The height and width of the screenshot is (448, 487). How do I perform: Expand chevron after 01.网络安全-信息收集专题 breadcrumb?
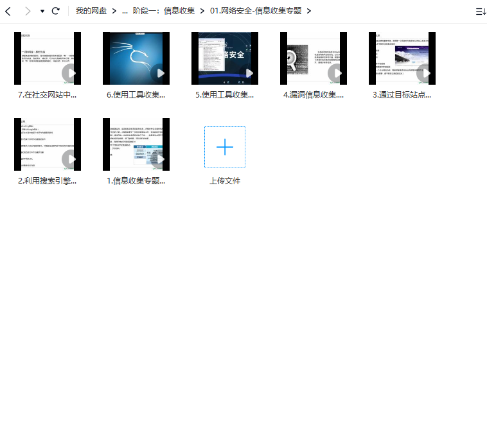(x=309, y=11)
